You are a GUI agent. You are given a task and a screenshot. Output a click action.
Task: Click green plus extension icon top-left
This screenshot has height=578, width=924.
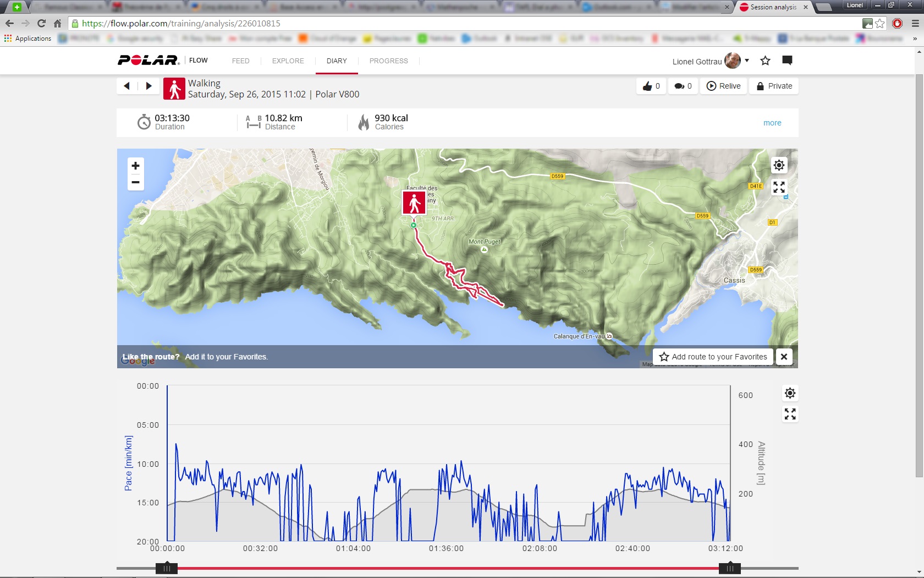click(16, 7)
